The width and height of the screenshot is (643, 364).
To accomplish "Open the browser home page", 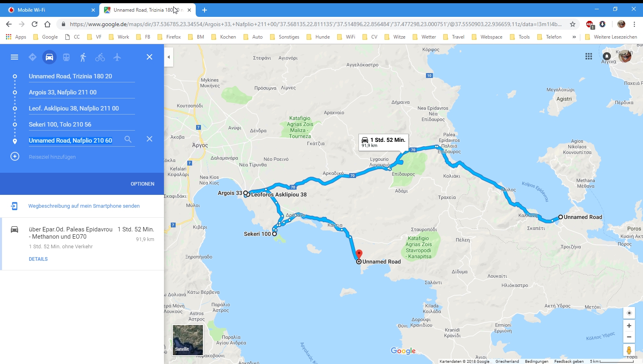I will (47, 24).
